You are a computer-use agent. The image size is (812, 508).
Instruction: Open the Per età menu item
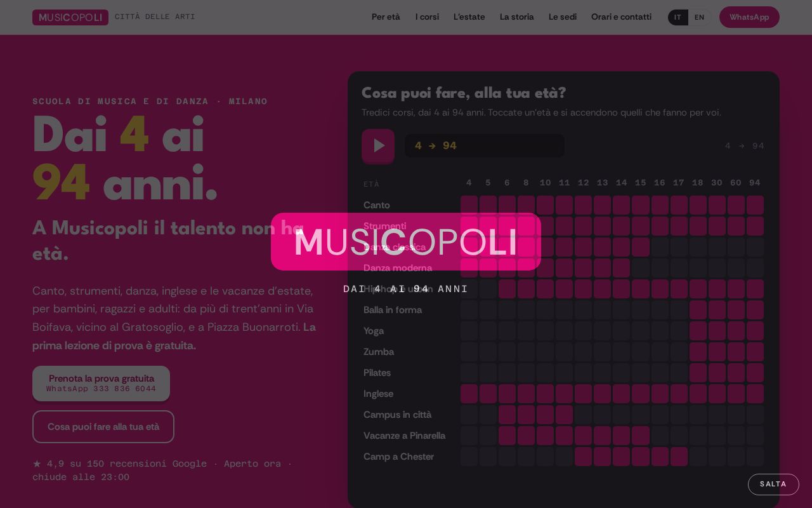click(x=386, y=17)
